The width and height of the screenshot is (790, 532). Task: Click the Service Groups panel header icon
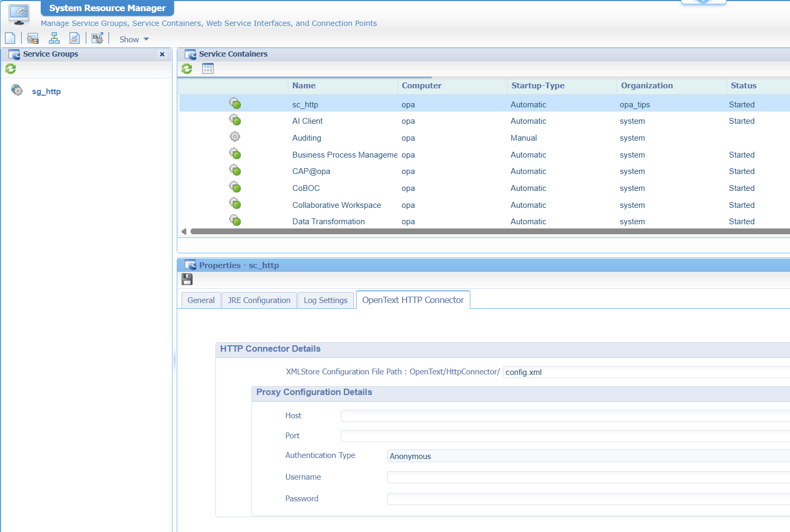[14, 54]
